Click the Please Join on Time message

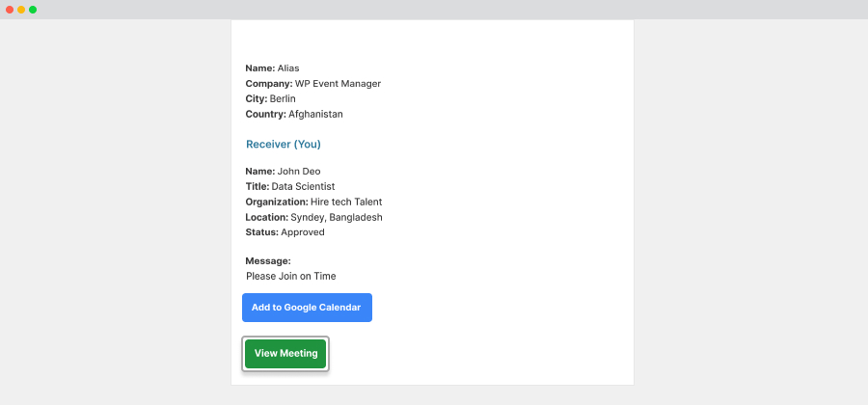click(x=290, y=276)
